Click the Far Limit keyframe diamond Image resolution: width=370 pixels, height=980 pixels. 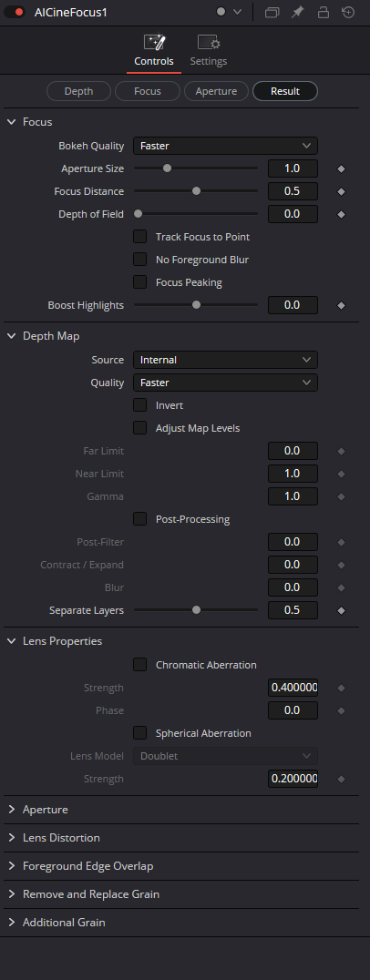(341, 451)
